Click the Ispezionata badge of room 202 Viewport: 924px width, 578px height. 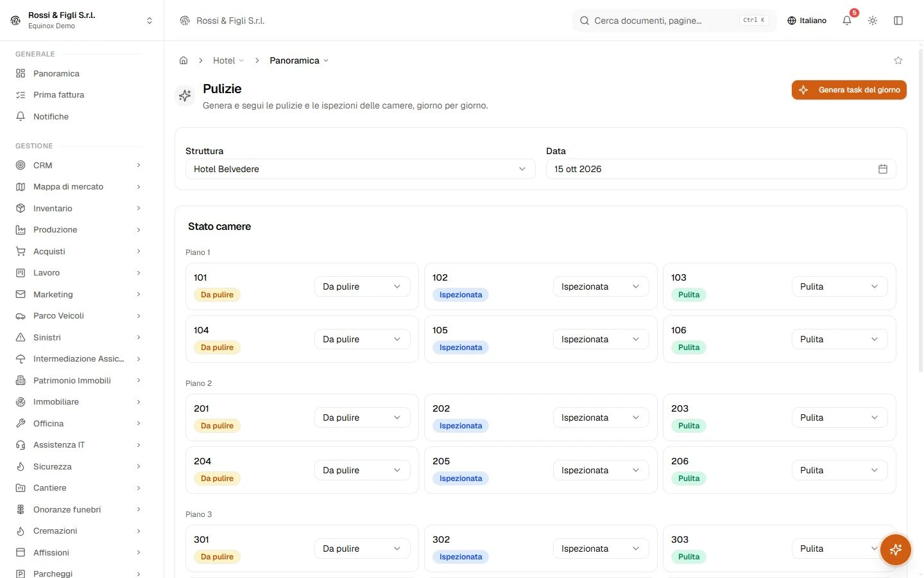[461, 426]
